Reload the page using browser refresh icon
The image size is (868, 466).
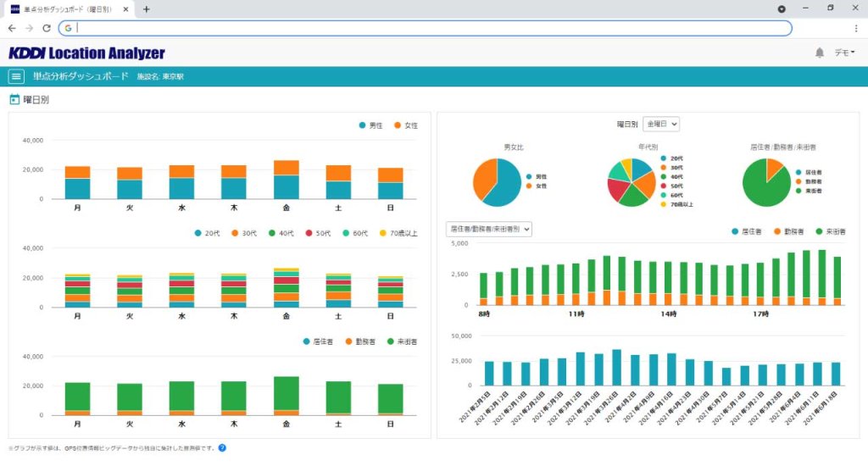click(x=46, y=28)
